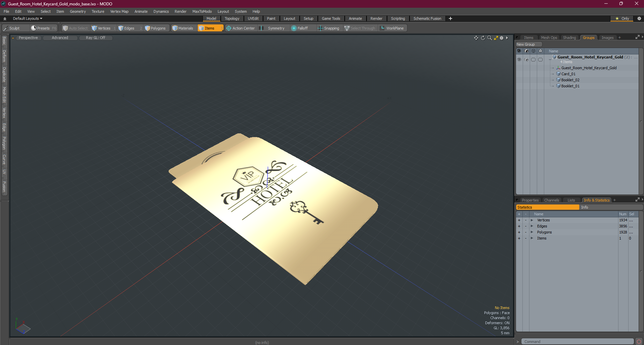
Task: Open the WorkPlane options
Action: coord(392,28)
